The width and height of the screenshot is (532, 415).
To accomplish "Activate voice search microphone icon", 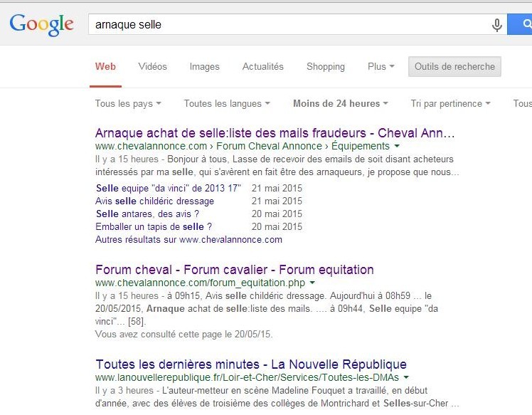I will (496, 25).
